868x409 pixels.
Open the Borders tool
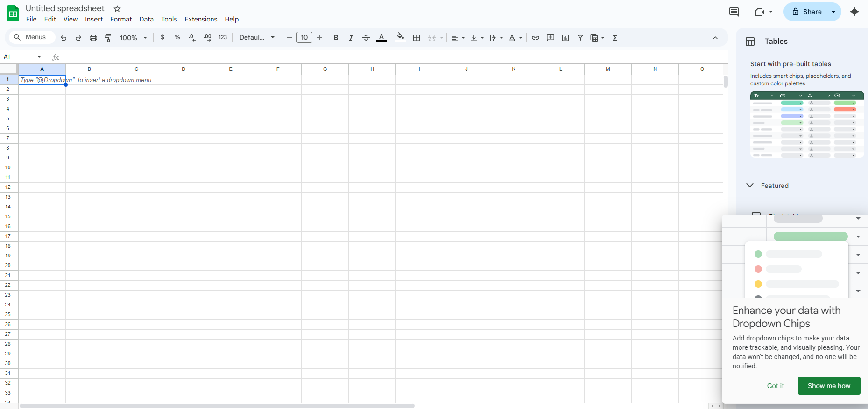(x=416, y=38)
